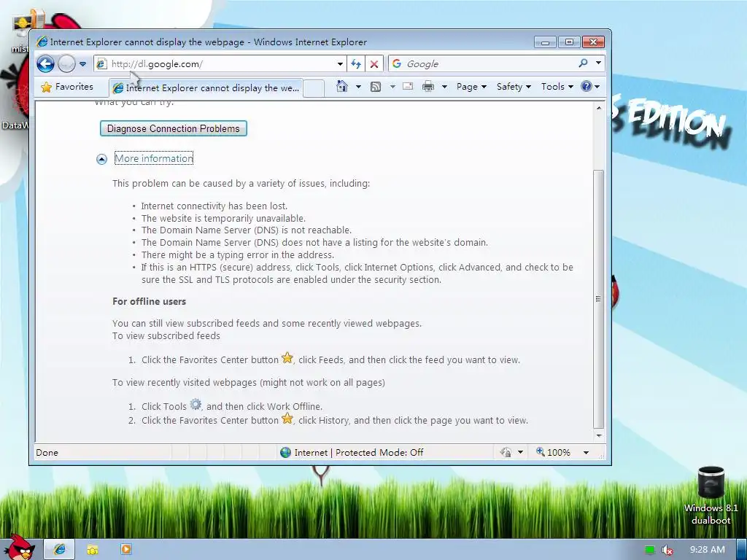Screen dimensions: 747x560
Task: Open the Favorites center
Action: click(67, 87)
